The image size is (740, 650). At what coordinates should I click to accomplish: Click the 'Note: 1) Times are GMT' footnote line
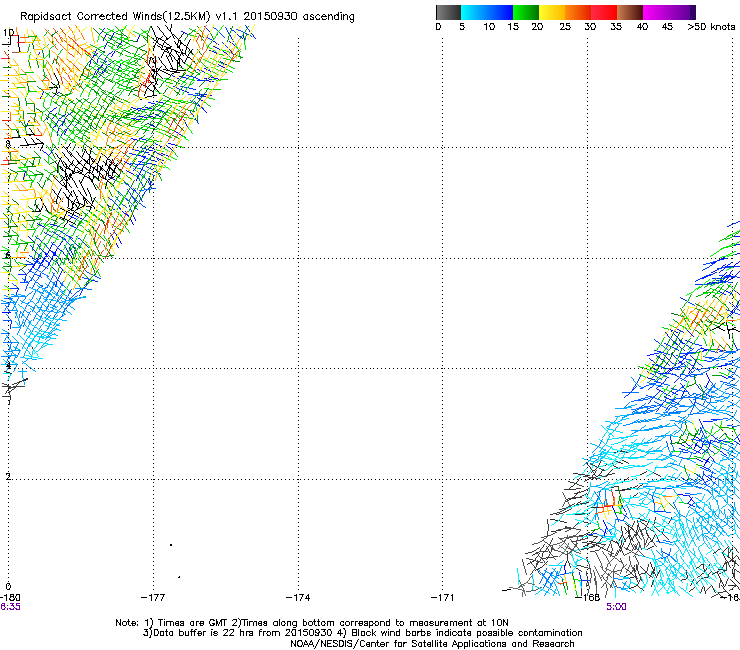[x=311, y=623]
